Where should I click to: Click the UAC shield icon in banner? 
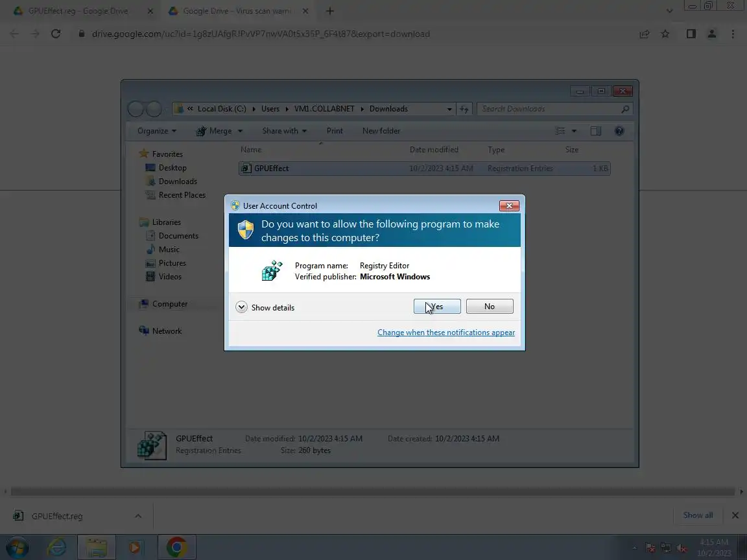click(245, 230)
